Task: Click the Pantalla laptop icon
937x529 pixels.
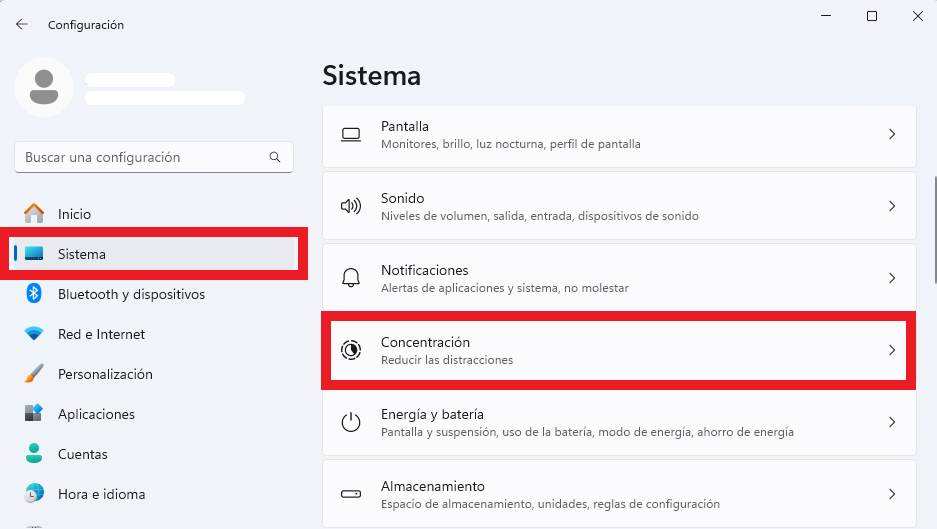Action: (351, 134)
